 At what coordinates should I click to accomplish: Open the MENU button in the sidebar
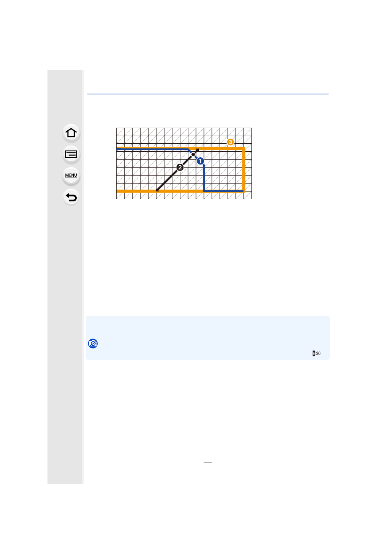tap(71, 176)
